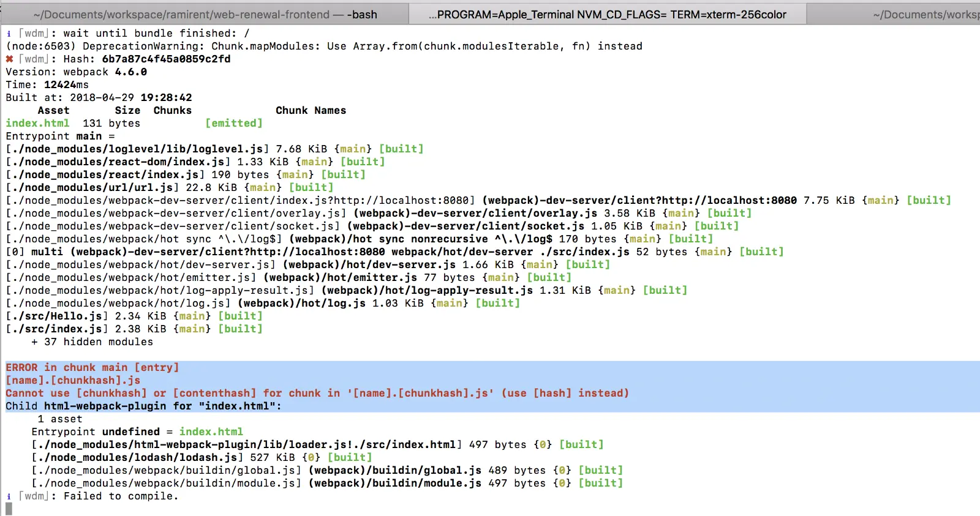The image size is (980, 516).
Task: Click the Entrypoint undefined = index.html line
Action: (x=137, y=432)
